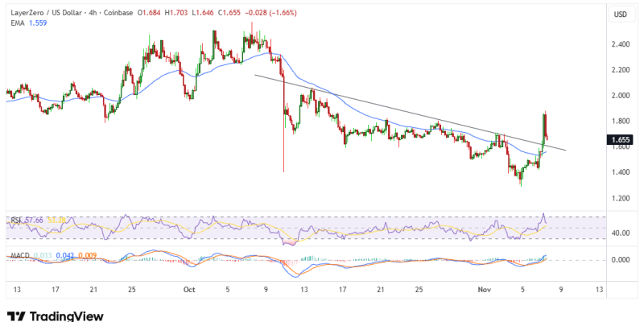The height and width of the screenshot is (322, 644).
Task: Click the Oct label on time axis
Action: click(x=189, y=288)
